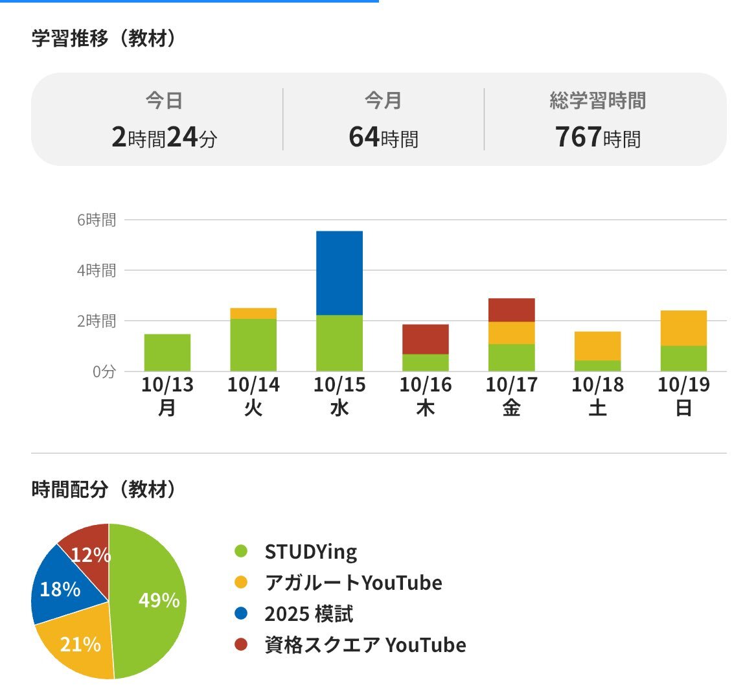Click the green segment of the 10/14 bar
Screen dimensions: 756x700
coord(253,345)
